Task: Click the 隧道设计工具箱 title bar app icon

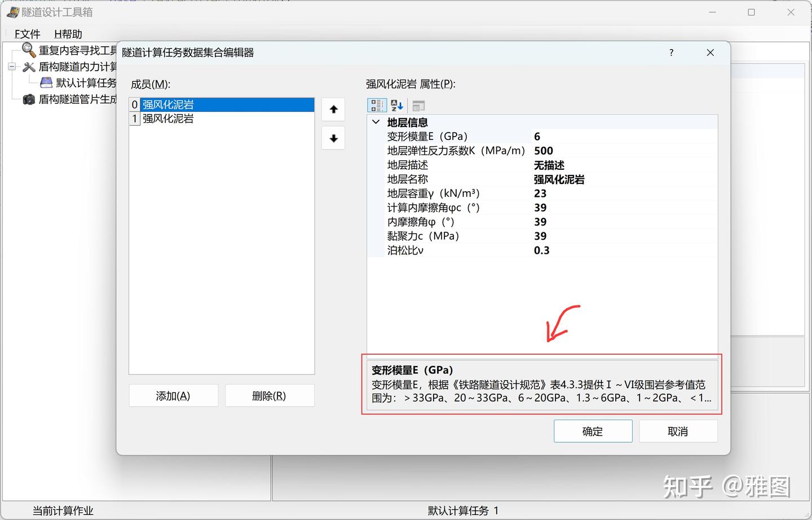Action: tap(12, 12)
